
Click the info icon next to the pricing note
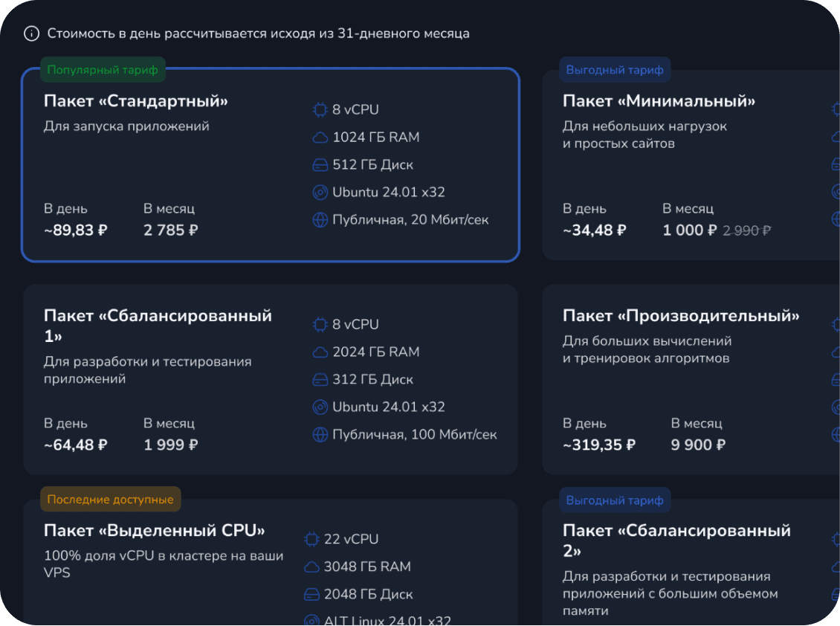tap(30, 33)
